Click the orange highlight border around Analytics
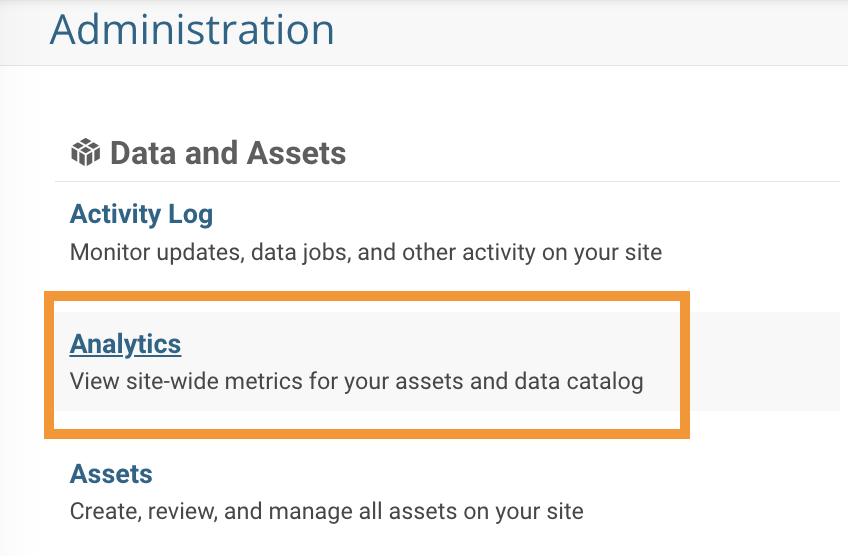Image resolution: width=848 pixels, height=556 pixels. 367,296
